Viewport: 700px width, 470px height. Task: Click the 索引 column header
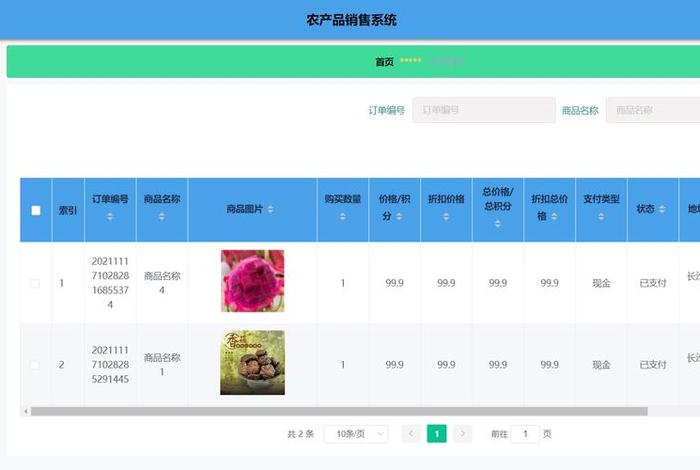coord(68,210)
